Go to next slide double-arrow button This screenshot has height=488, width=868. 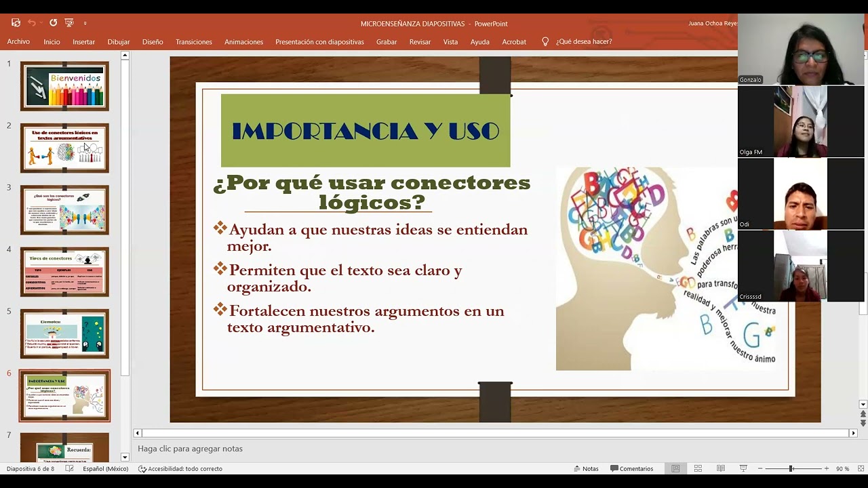click(863, 424)
